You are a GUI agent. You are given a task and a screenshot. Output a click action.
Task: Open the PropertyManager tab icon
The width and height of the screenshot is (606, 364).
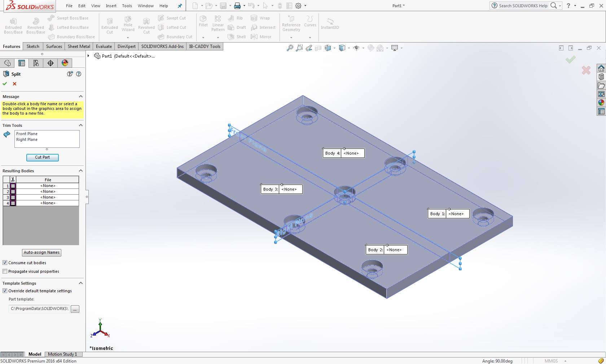click(x=22, y=63)
